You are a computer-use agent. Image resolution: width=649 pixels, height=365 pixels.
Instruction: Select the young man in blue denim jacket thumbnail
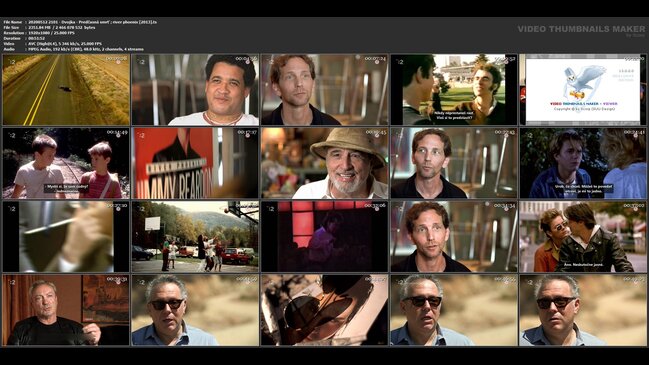pyautogui.click(x=583, y=163)
